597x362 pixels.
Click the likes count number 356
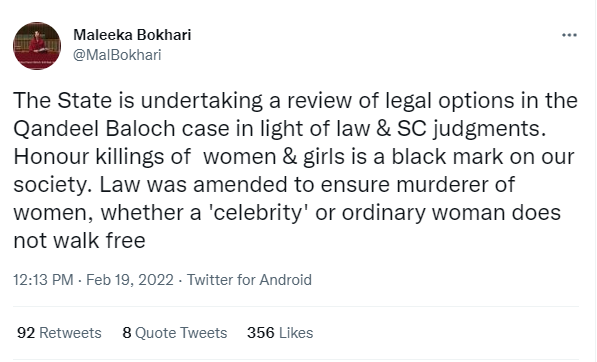(x=261, y=333)
